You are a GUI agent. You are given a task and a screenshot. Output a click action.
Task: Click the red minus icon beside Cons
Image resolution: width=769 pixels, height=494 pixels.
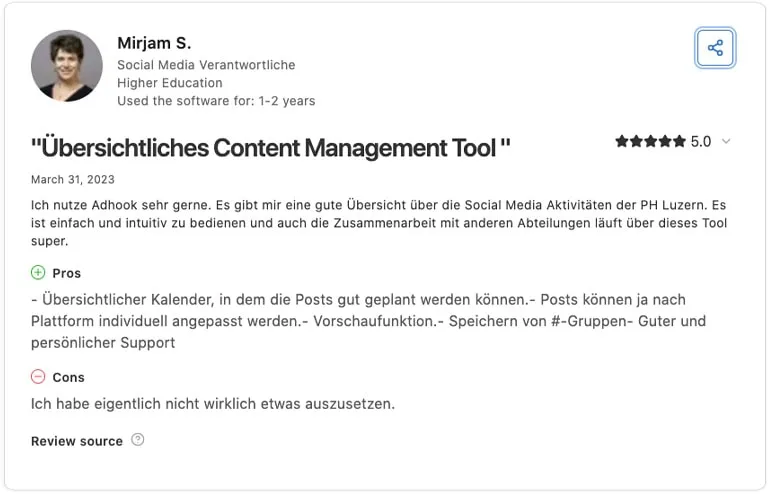click(x=38, y=377)
